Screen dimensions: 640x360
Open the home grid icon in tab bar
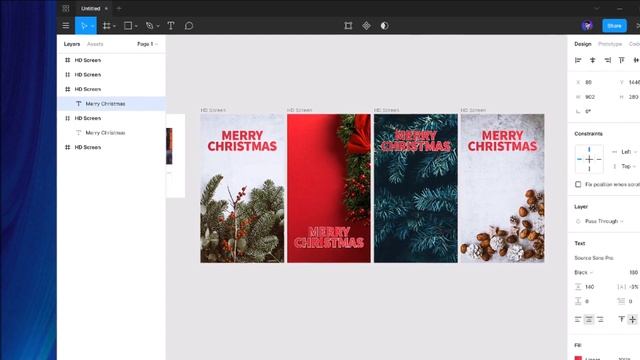tap(66, 8)
